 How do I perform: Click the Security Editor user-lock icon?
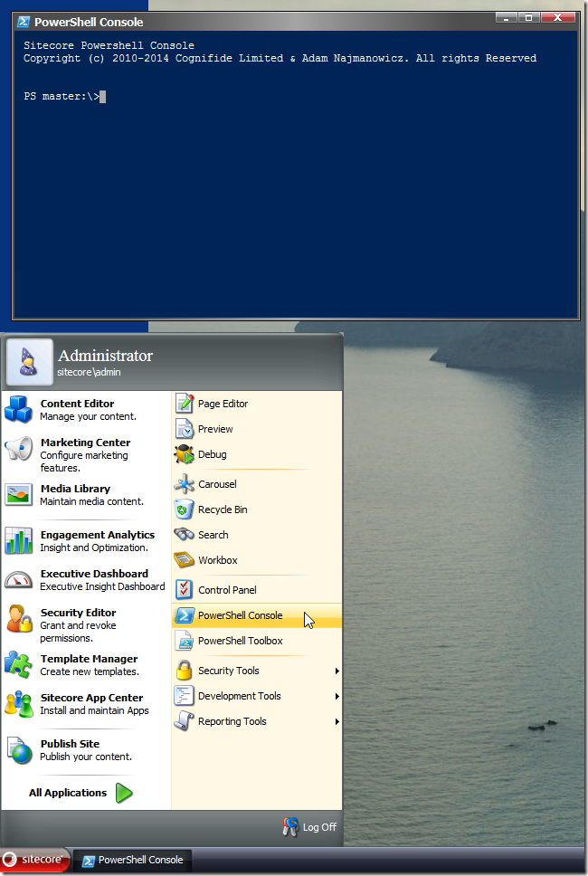tap(18, 619)
